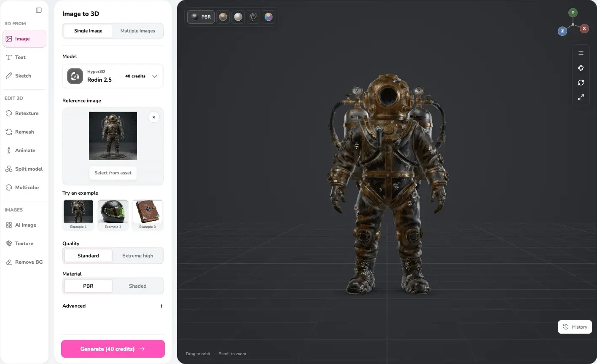The width and height of the screenshot is (597, 364).
Task: Open the Texture section
Action: pos(24,244)
